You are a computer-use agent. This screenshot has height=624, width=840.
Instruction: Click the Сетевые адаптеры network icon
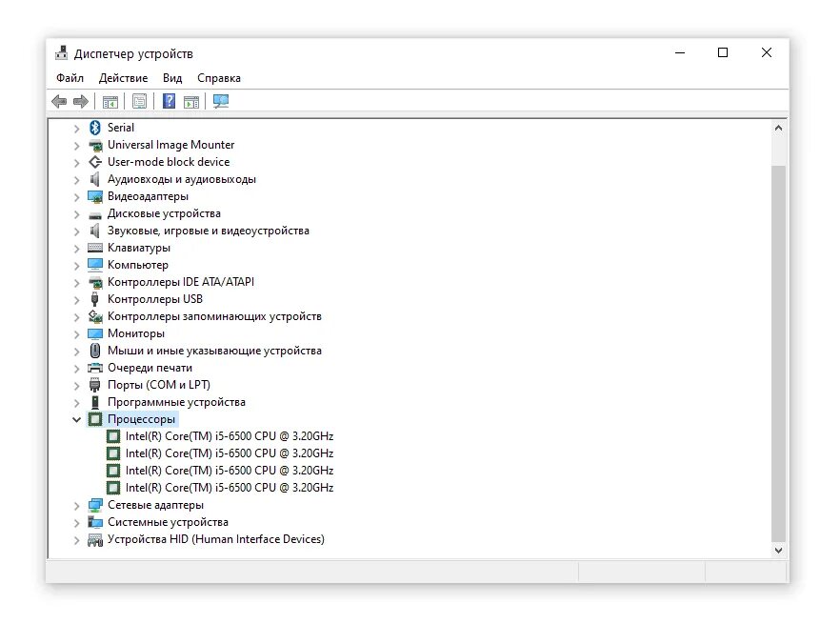(95, 505)
